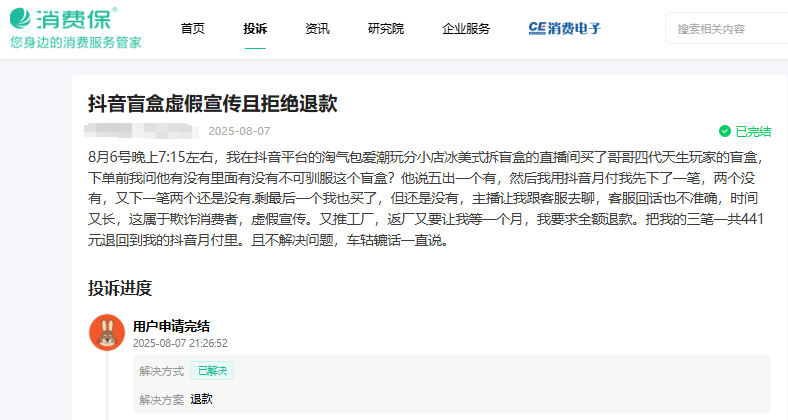788x420 pixels.
Task: Click the 用户申请完结 entry title
Action: coord(171,326)
